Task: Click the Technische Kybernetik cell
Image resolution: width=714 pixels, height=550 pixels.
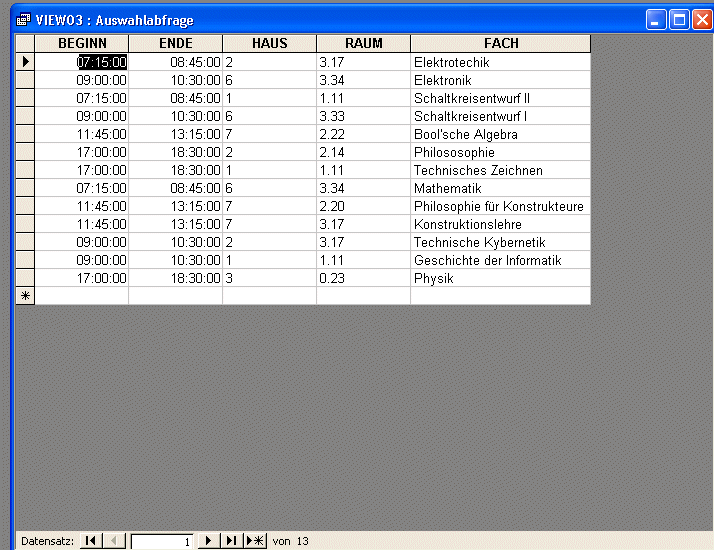Action: [x=500, y=242]
